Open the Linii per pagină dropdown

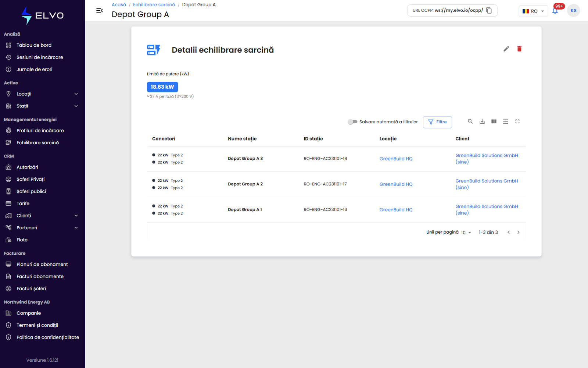coord(466,233)
